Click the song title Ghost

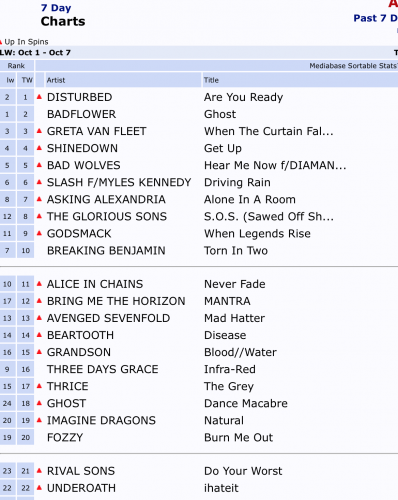point(220,114)
